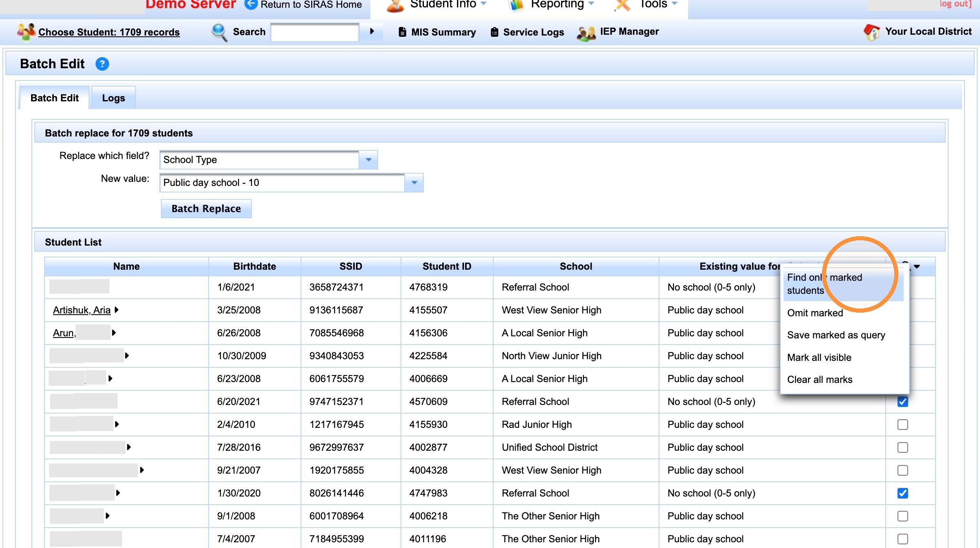Click name arrow in 9/1/2008 birthdate row
The width and height of the screenshot is (980, 548).
(107, 516)
